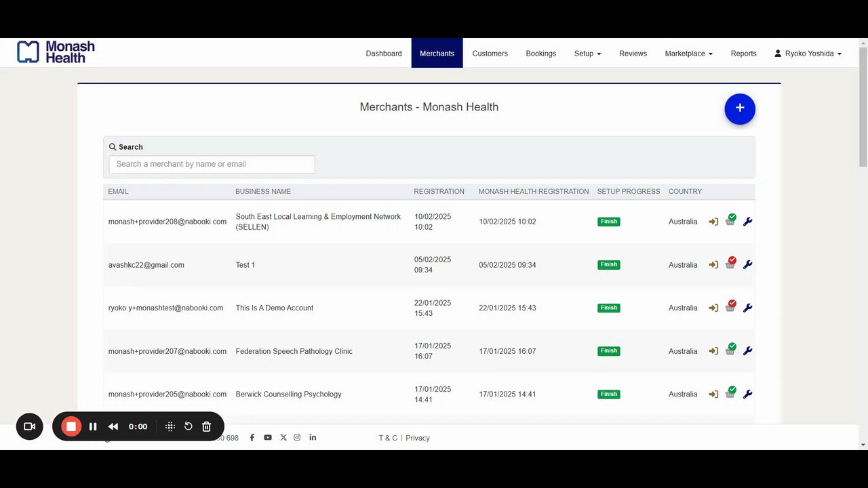Viewport: 868px width, 488px height.
Task: Click the basket icon for Berwick Counselling Psychology
Action: point(730,393)
